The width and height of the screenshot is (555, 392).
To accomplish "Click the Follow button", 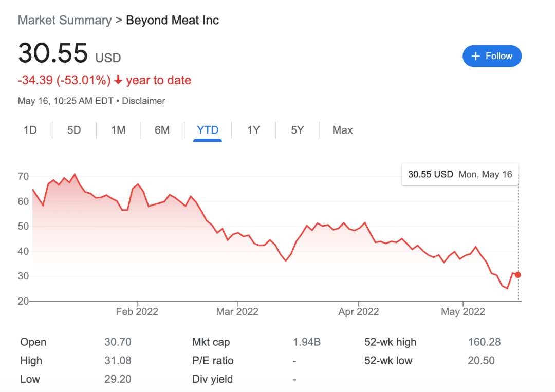I will [492, 56].
